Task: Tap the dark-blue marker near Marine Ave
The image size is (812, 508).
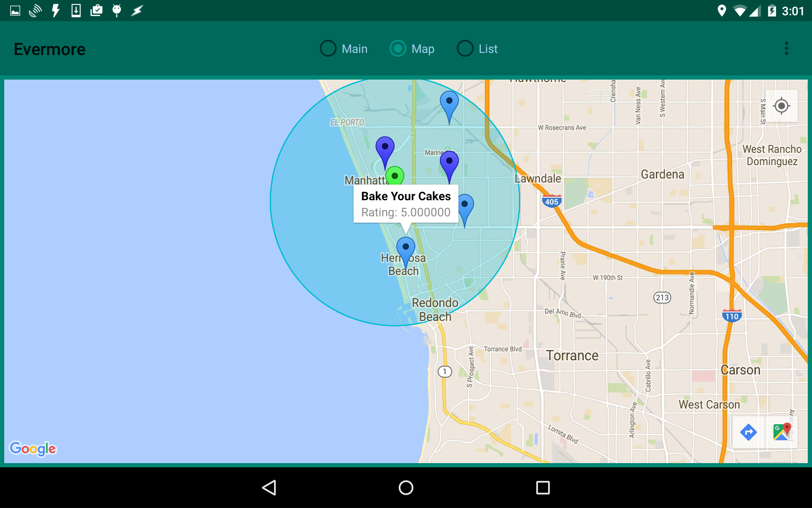Action: point(449,163)
